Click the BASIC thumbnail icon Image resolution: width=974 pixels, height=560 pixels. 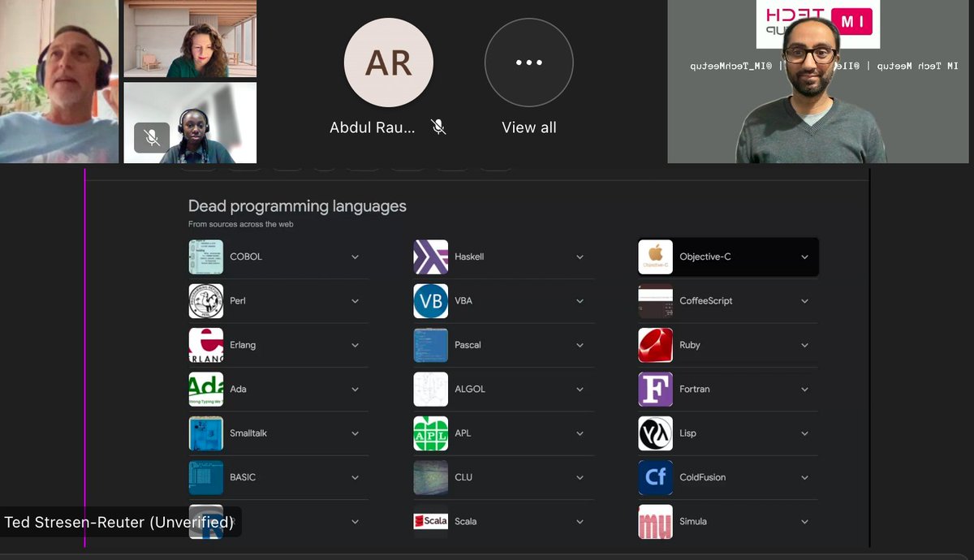pos(206,477)
